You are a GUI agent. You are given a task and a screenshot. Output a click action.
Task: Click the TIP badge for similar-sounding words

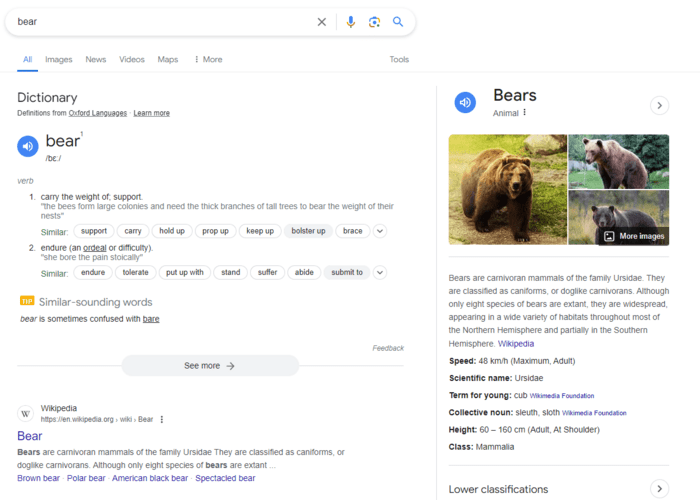27,301
